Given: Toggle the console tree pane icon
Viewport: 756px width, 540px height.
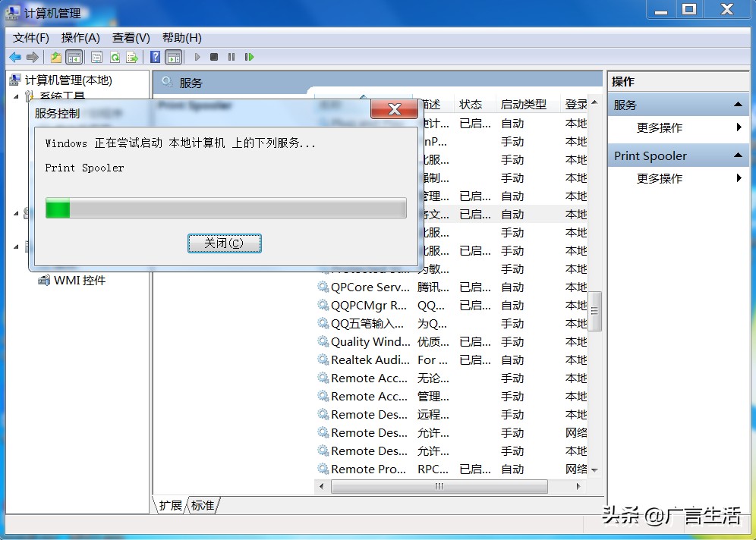Looking at the screenshot, I should [76, 57].
